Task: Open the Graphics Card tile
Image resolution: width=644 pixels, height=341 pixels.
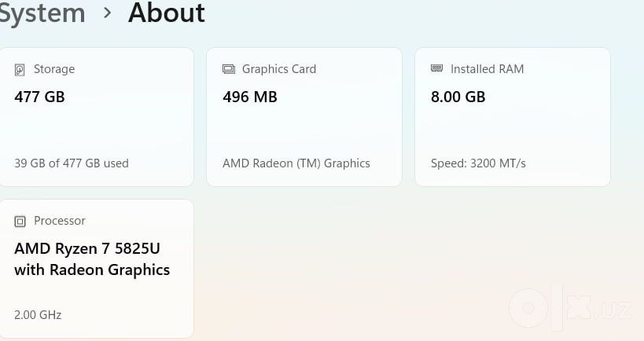Action: click(x=304, y=117)
